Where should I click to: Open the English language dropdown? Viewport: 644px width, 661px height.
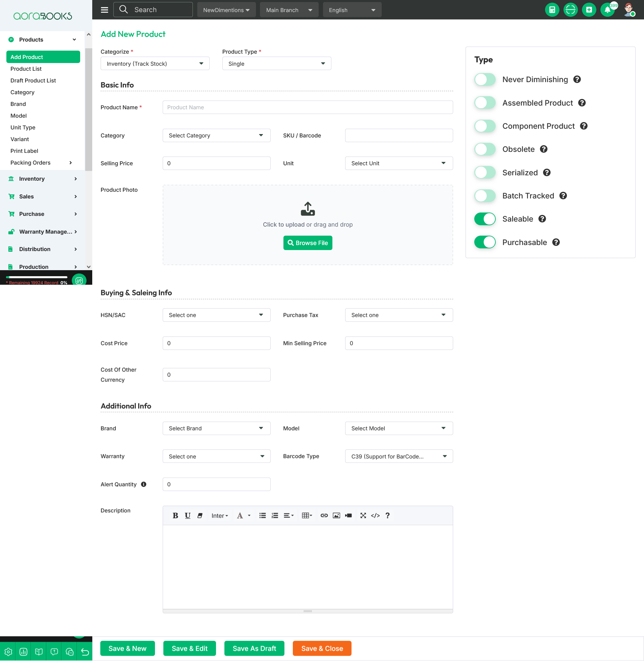(x=352, y=10)
